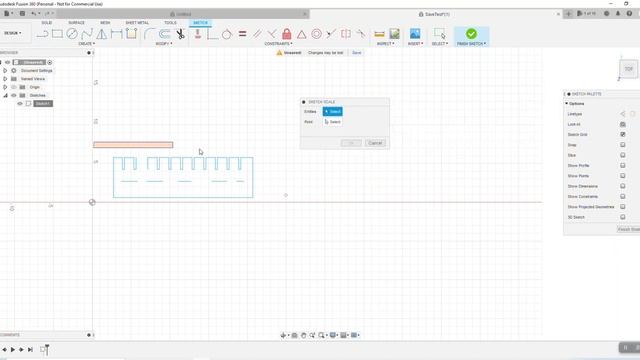Open the Insert Image tool
The width and height of the screenshot is (640, 360).
pos(415,34)
